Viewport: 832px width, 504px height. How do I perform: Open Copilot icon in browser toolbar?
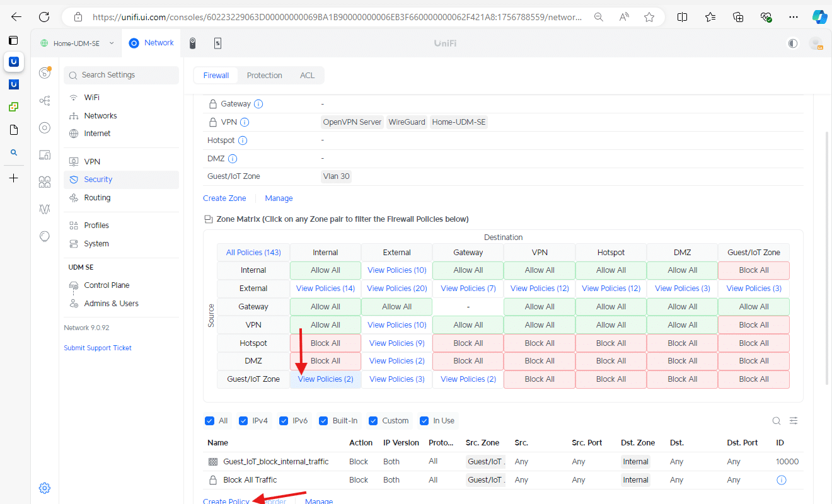tap(819, 17)
